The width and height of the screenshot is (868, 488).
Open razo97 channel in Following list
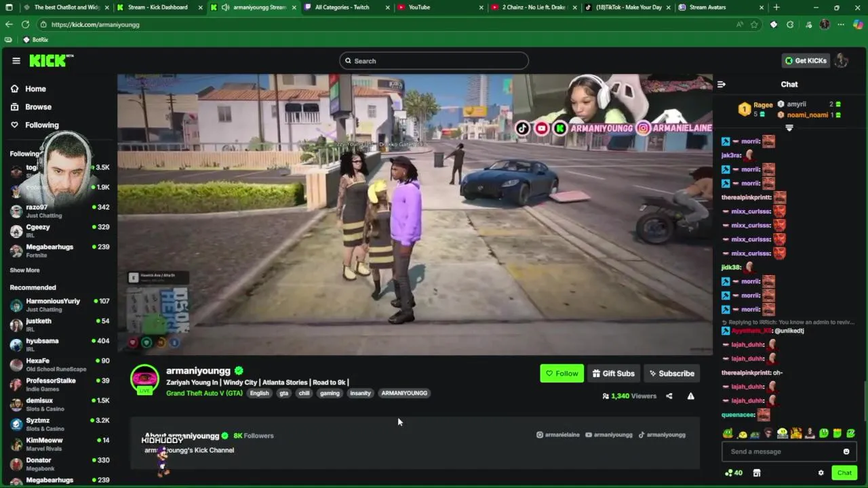(x=60, y=211)
